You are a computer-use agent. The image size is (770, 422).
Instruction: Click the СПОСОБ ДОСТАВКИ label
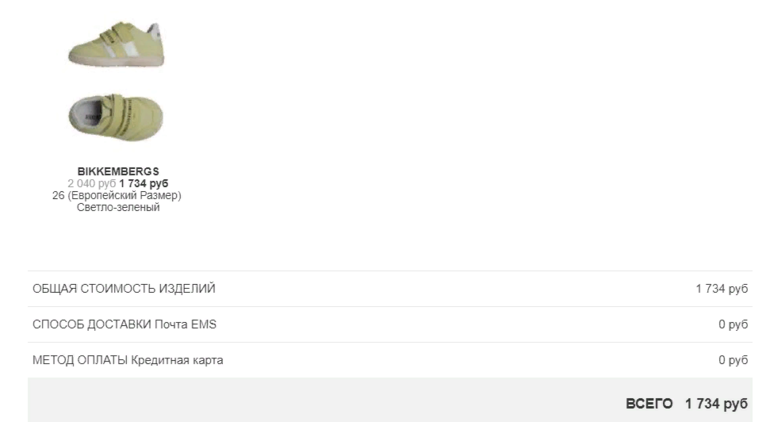[x=92, y=325]
